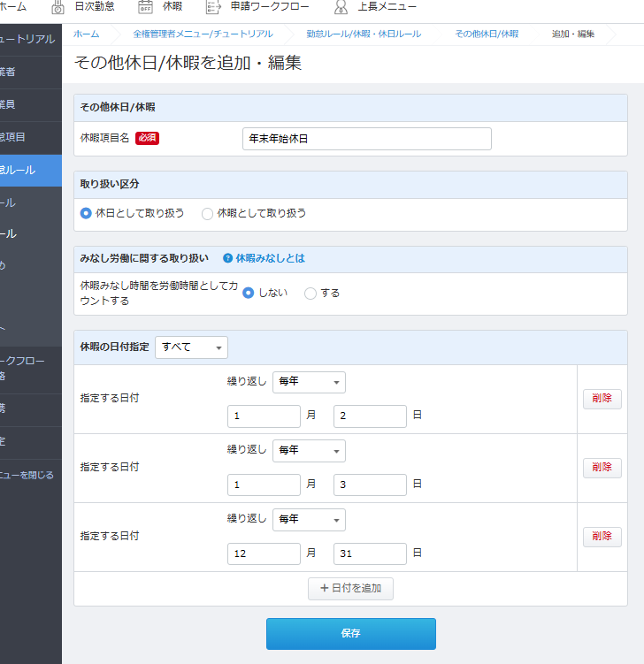The image size is (644, 664).
Task: Click the 休暇 calendar icon
Action: pyautogui.click(x=146, y=8)
